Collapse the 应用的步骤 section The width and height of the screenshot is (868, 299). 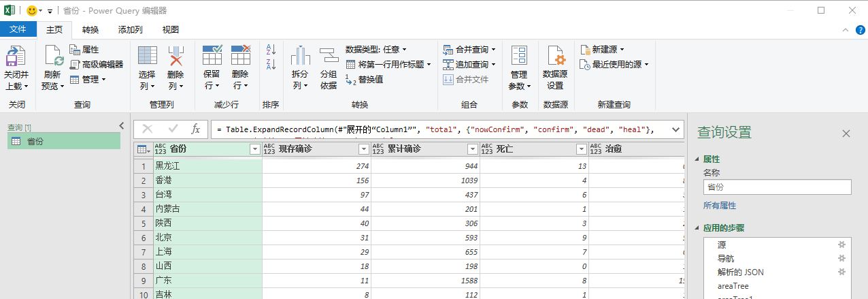point(697,228)
